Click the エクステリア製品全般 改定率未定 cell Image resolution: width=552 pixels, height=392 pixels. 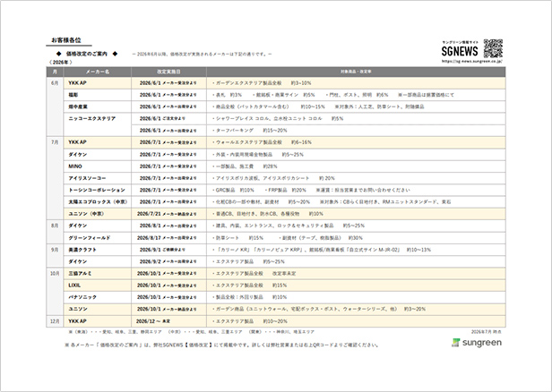(356, 274)
